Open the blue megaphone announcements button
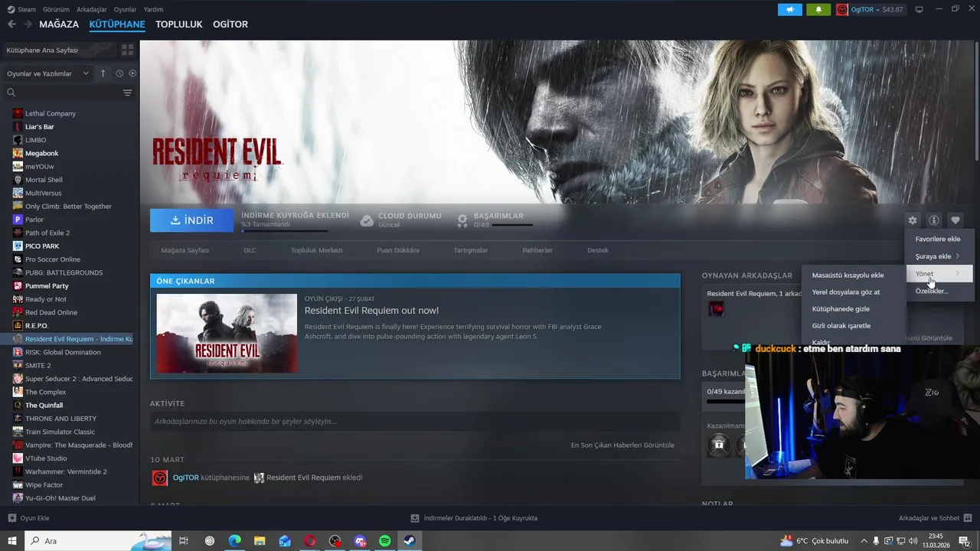980x551 pixels. (789, 10)
